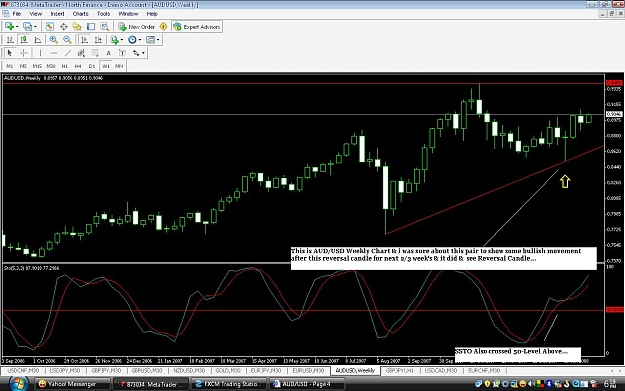The height and width of the screenshot is (391, 625).
Task: Select the Crosshair tool
Action: pyautogui.click(x=24, y=53)
